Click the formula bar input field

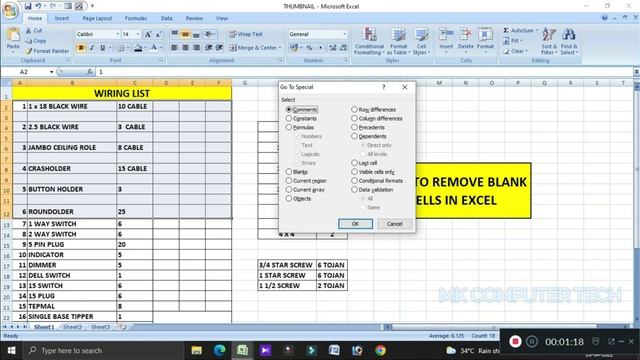[364, 72]
